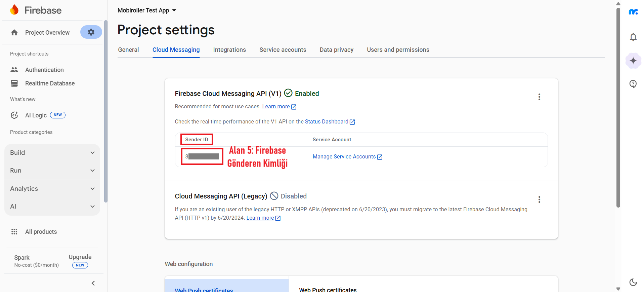This screenshot has height=292, width=644.
Task: Click the Spark No-cost plan text
Action: [36, 261]
